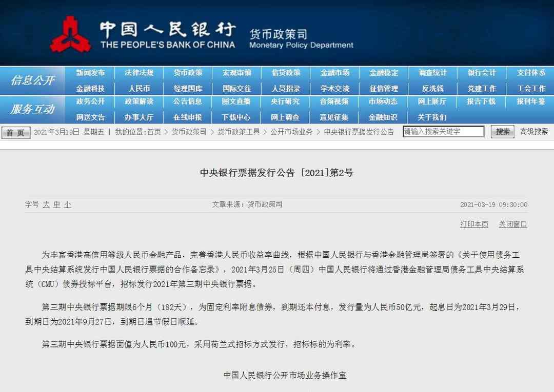
Task: Open 货币政策司 breadcrumb link
Action: (x=189, y=132)
